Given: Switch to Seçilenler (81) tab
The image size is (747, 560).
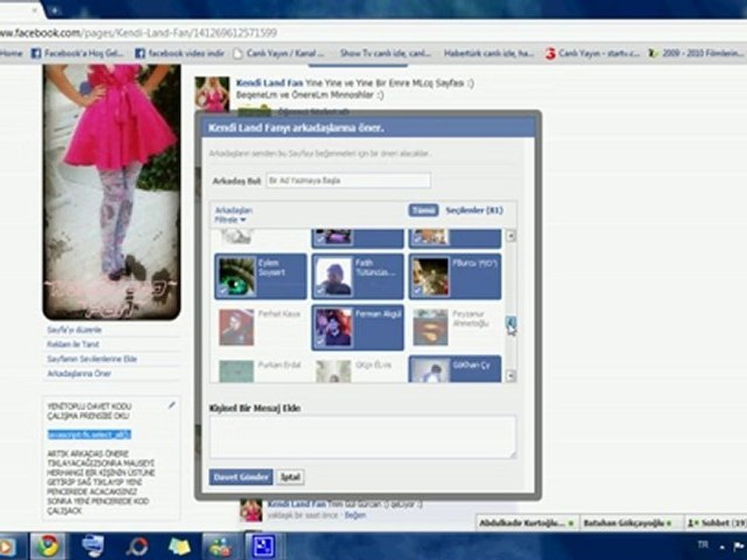Looking at the screenshot, I should [x=474, y=210].
